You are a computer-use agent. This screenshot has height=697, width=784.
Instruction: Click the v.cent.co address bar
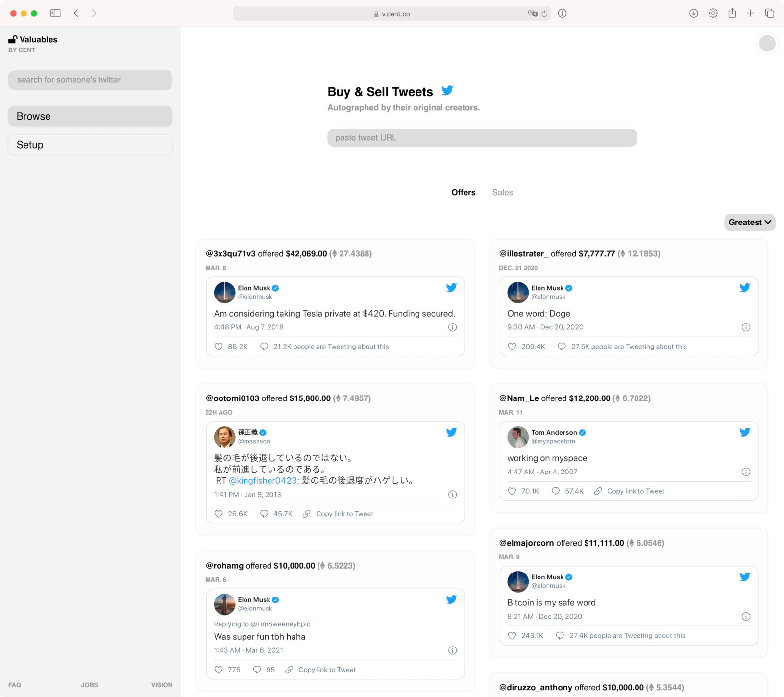[x=392, y=14]
